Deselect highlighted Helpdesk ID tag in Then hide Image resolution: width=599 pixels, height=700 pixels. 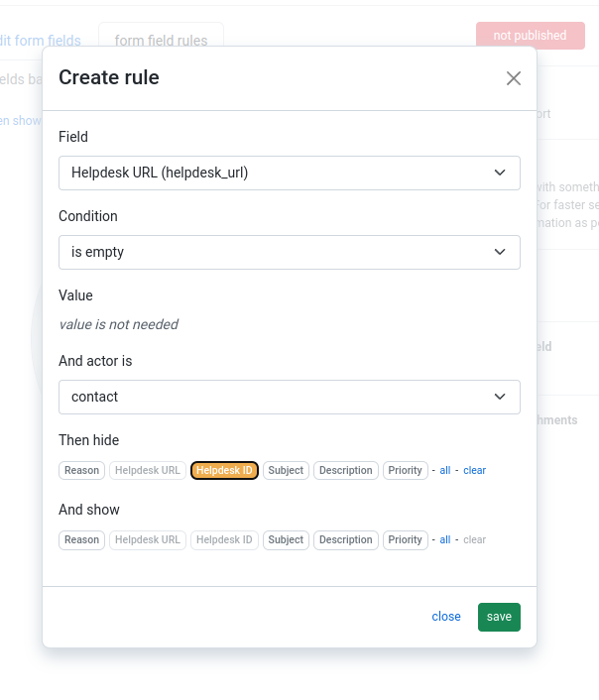coord(224,471)
